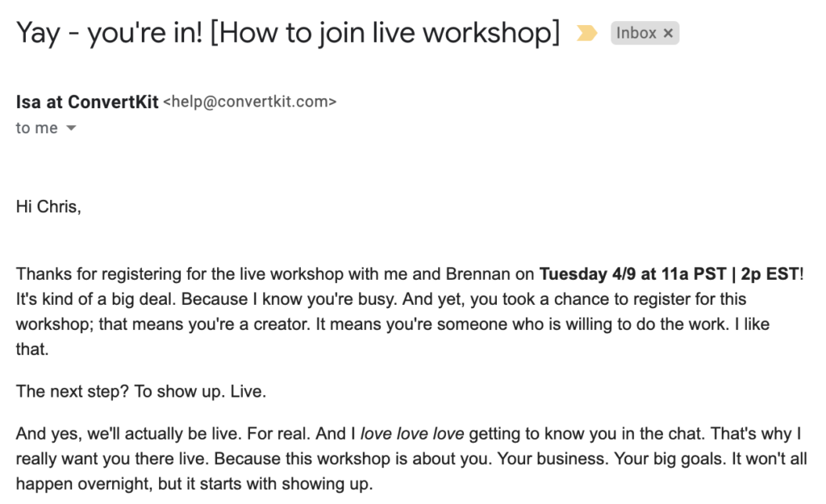826x504 pixels.
Task: Click the help@convertkit.com email address
Action: click(250, 102)
